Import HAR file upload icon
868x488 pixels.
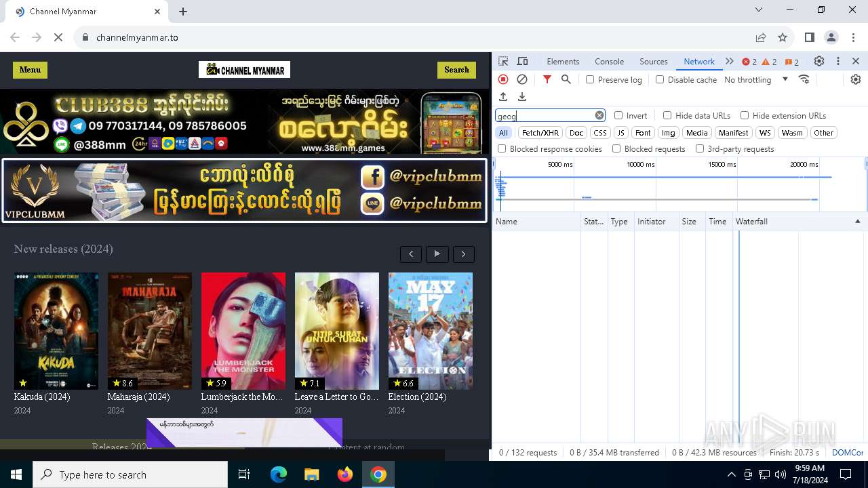(x=503, y=97)
